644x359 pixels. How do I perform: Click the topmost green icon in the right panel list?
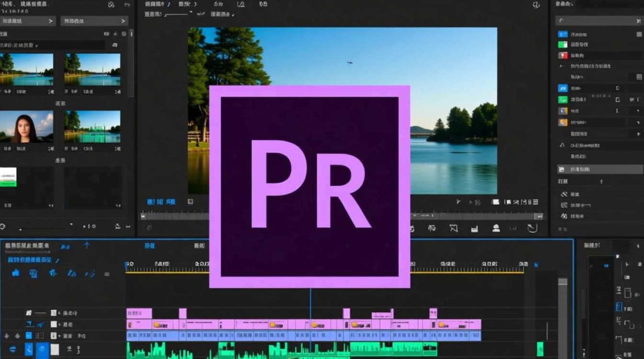click(563, 45)
